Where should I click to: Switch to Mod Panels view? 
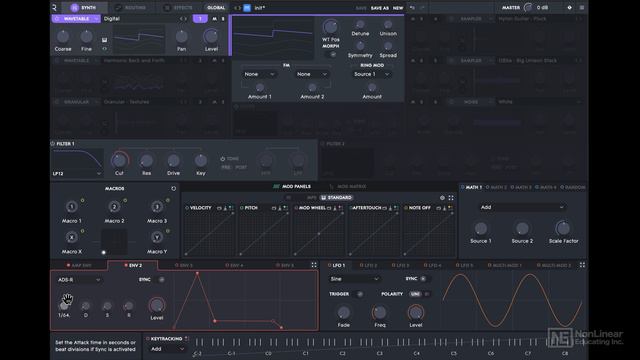click(292, 187)
